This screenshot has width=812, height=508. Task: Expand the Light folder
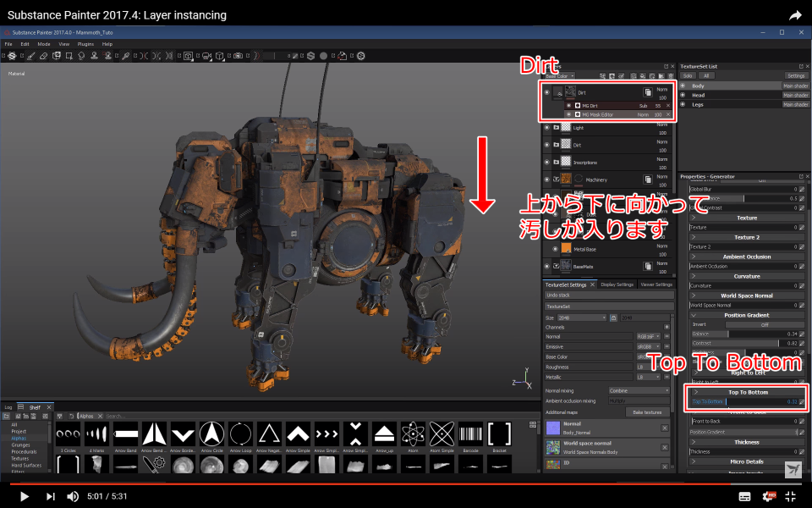[x=557, y=128]
